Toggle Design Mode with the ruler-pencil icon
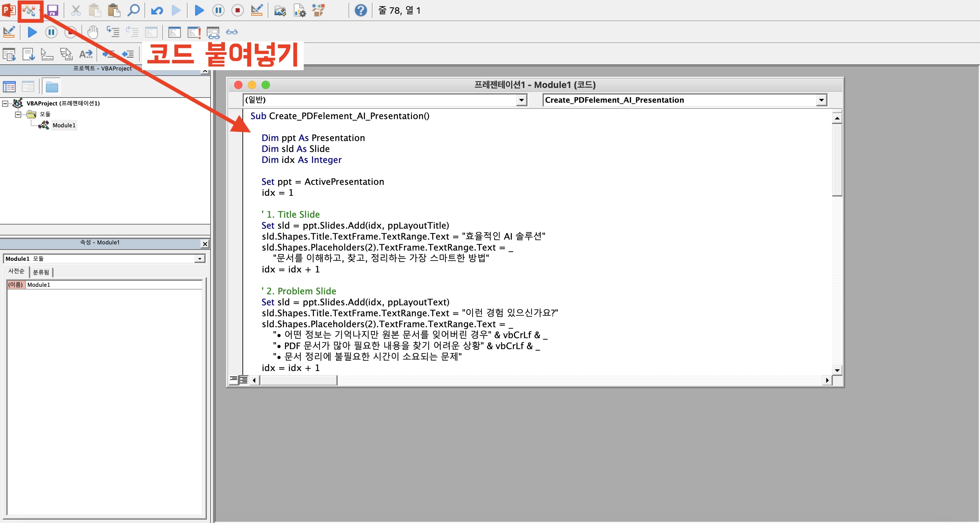 point(257,10)
